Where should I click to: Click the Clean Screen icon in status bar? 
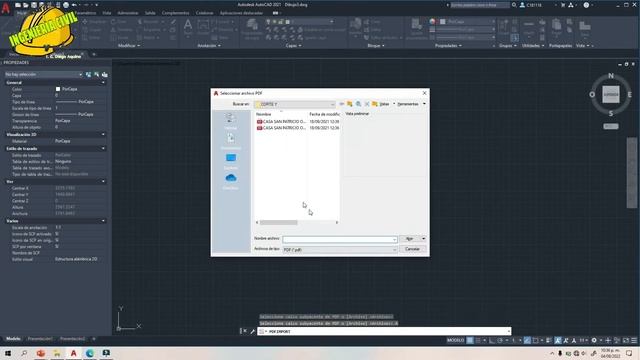point(626,340)
